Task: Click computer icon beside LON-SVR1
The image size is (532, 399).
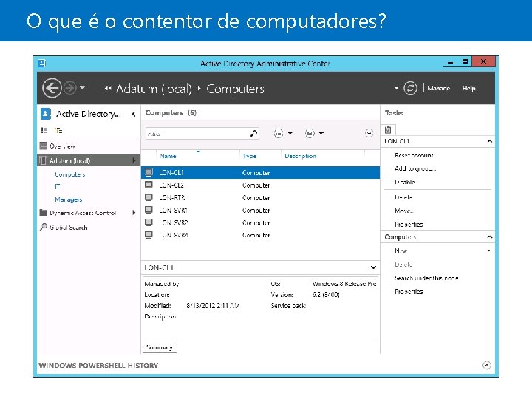Action: pos(149,210)
